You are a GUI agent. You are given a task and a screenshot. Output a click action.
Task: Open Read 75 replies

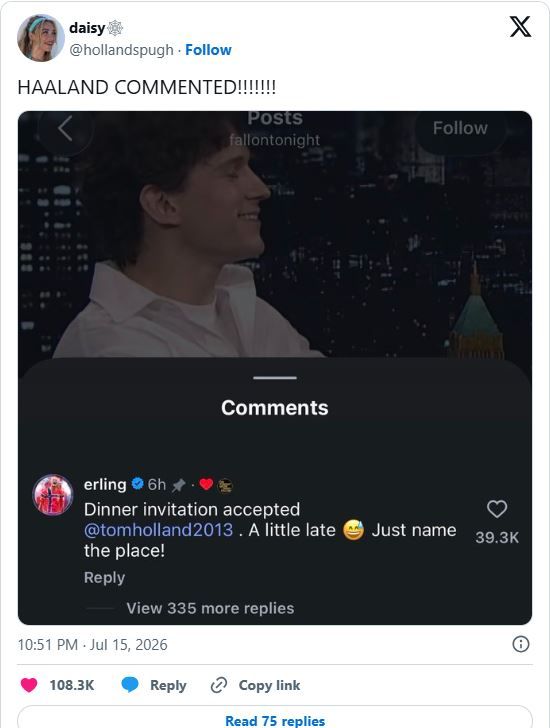click(x=275, y=720)
